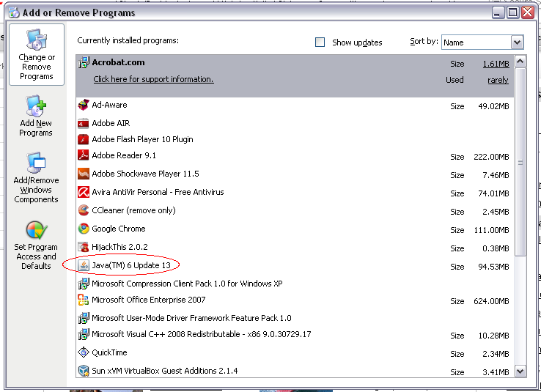Click the scrollbar down arrow
The image size is (541, 392).
(520, 371)
